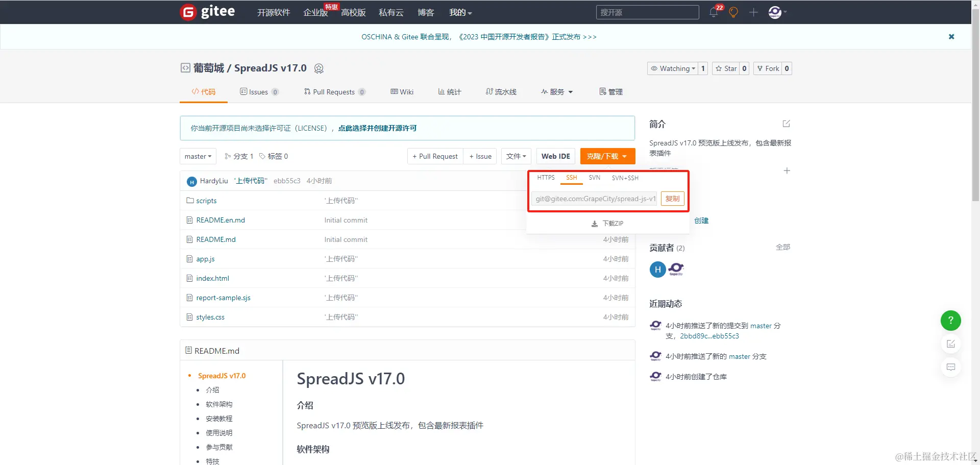
Task: Open 私有云 in the header menu
Action: pyautogui.click(x=391, y=12)
